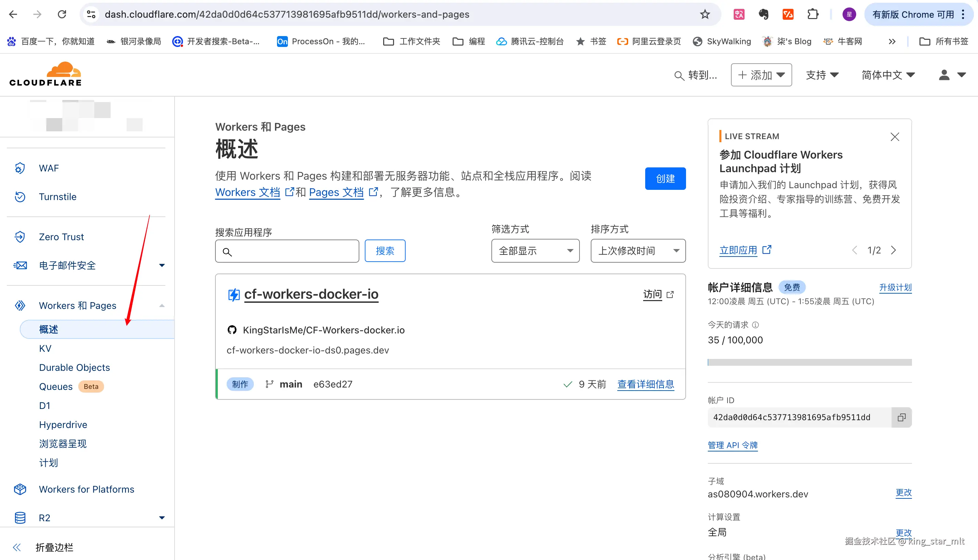Click 更改 beside the workers.dev subdomain
The image size is (978, 560).
pyautogui.click(x=903, y=493)
